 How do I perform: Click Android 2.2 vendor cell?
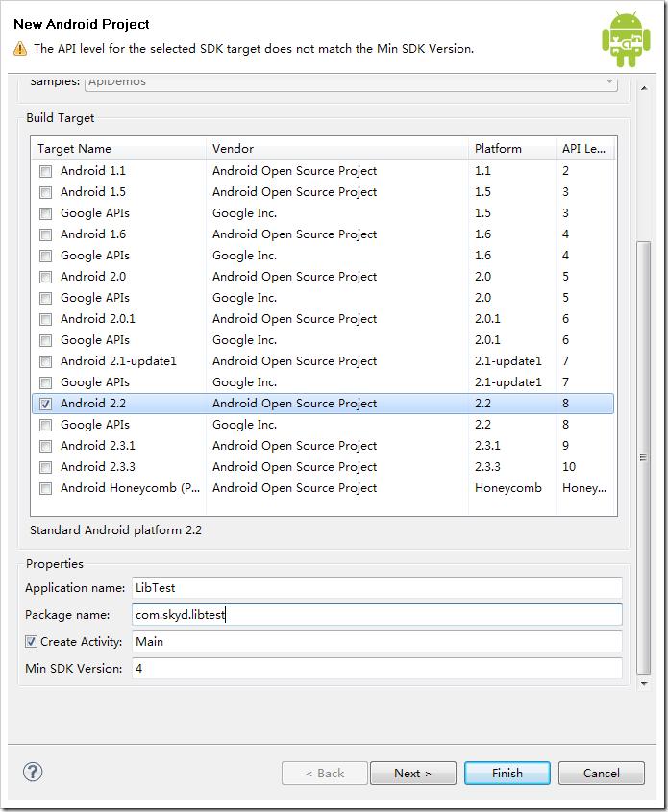(295, 404)
